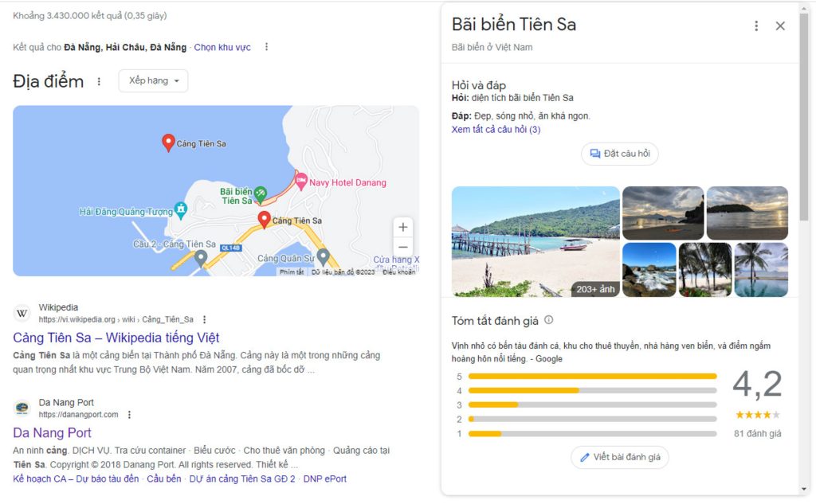Click the info icon beside Tóm tắt đánh giá
816x504 pixels.
(x=548, y=320)
